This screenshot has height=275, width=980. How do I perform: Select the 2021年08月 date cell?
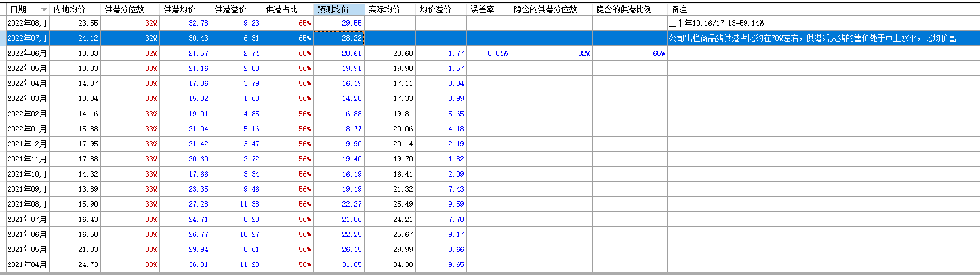(x=28, y=204)
